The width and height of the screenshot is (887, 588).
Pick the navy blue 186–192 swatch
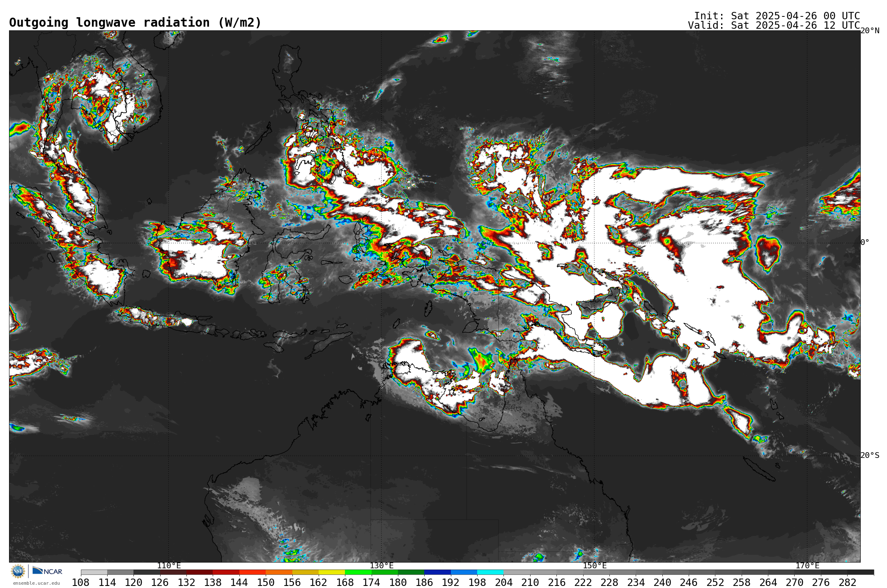click(x=438, y=572)
